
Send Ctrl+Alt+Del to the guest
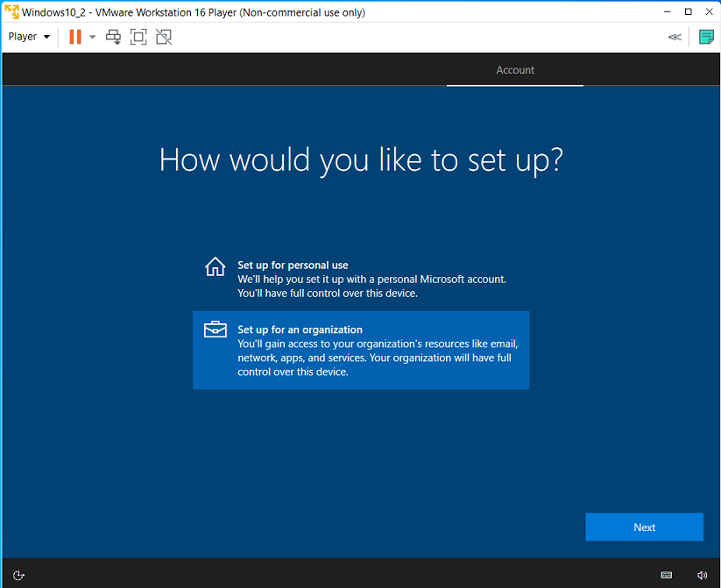113,37
